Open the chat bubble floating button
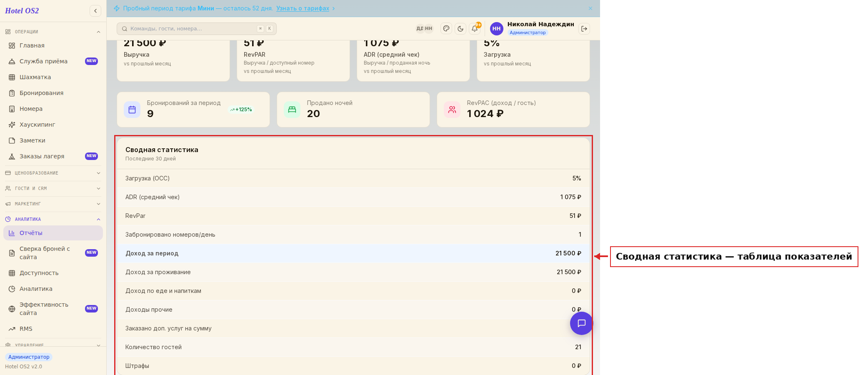The image size is (868, 375). pos(581,323)
